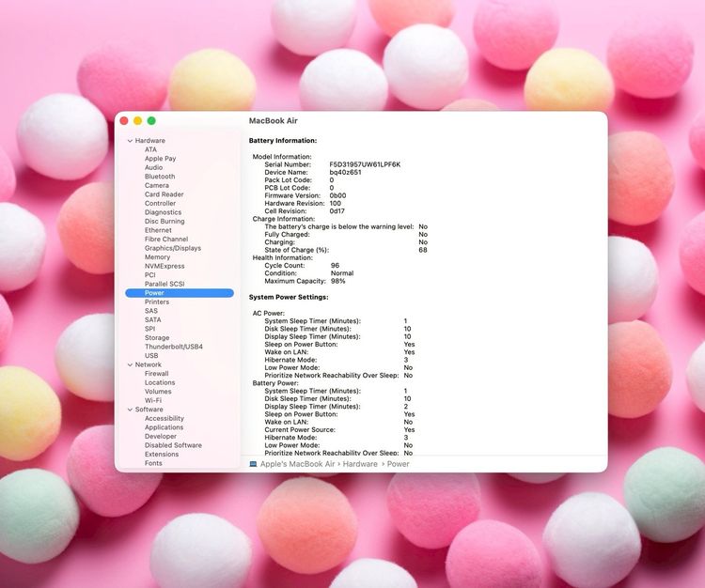Collapse the Network section chevron

coord(130,364)
